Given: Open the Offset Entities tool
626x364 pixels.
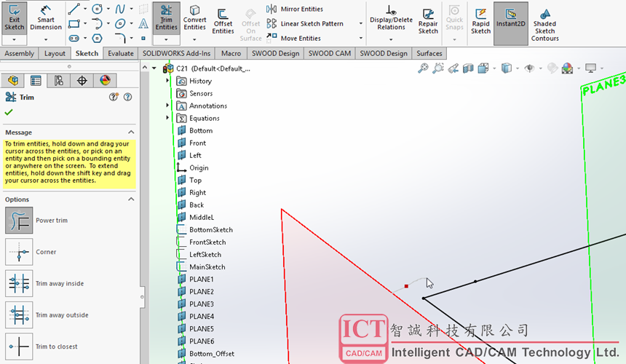Looking at the screenshot, I should coord(223,17).
